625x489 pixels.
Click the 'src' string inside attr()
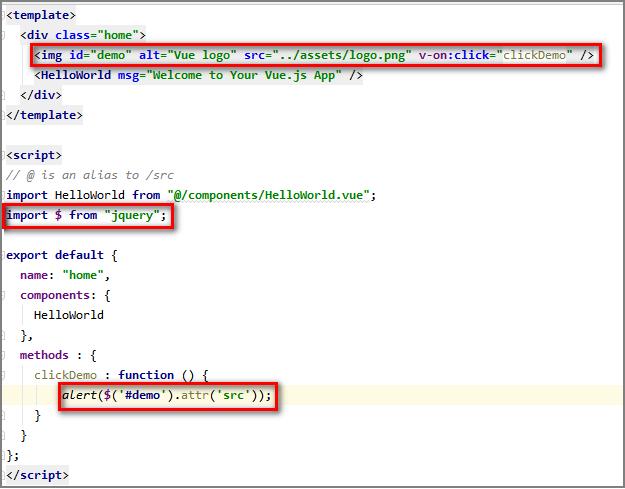pos(233,395)
